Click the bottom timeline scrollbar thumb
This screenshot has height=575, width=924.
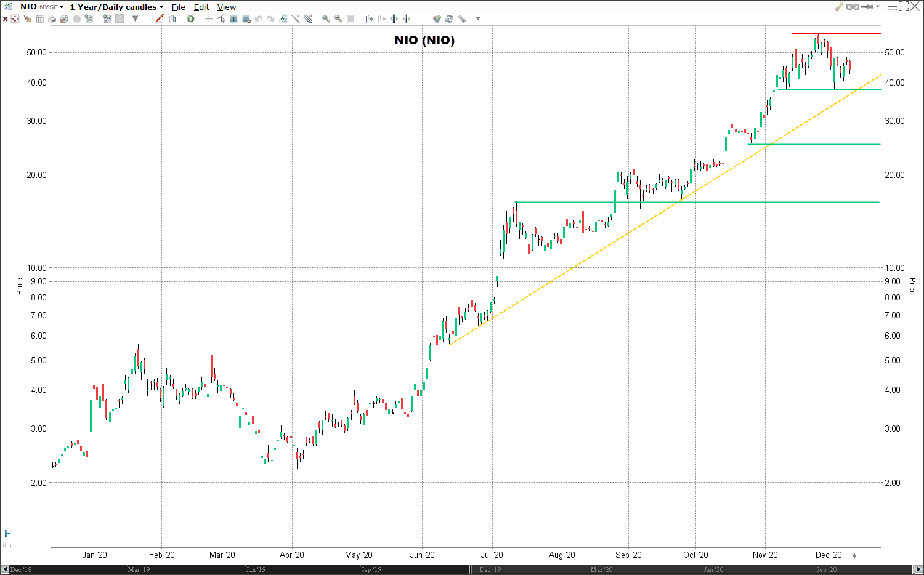[x=691, y=569]
